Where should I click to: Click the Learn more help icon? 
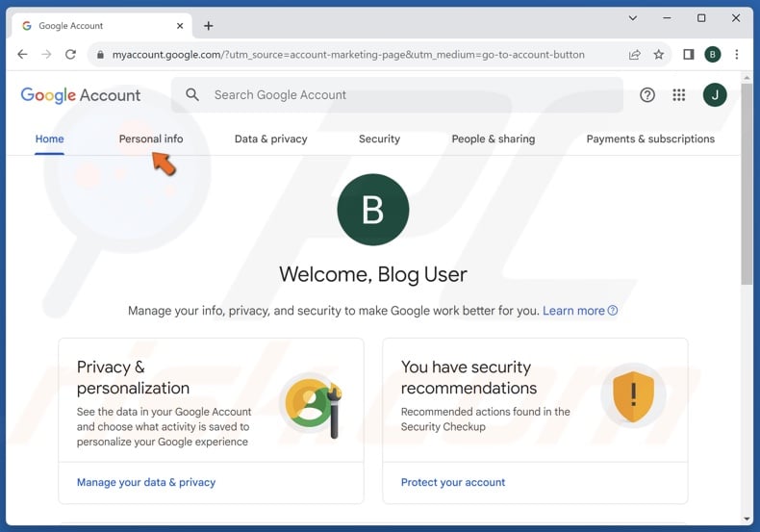613,311
